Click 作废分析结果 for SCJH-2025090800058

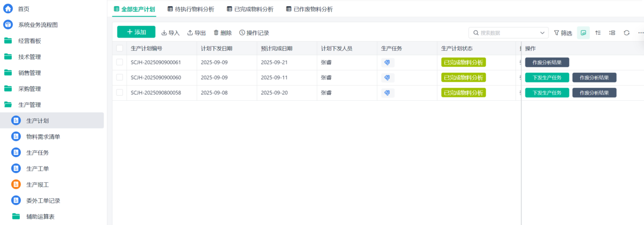point(594,92)
